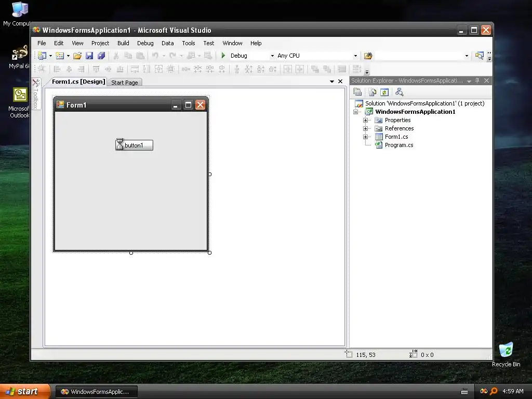Open the Find combo box dropdown arrow
The height and width of the screenshot is (399, 532).
467,56
